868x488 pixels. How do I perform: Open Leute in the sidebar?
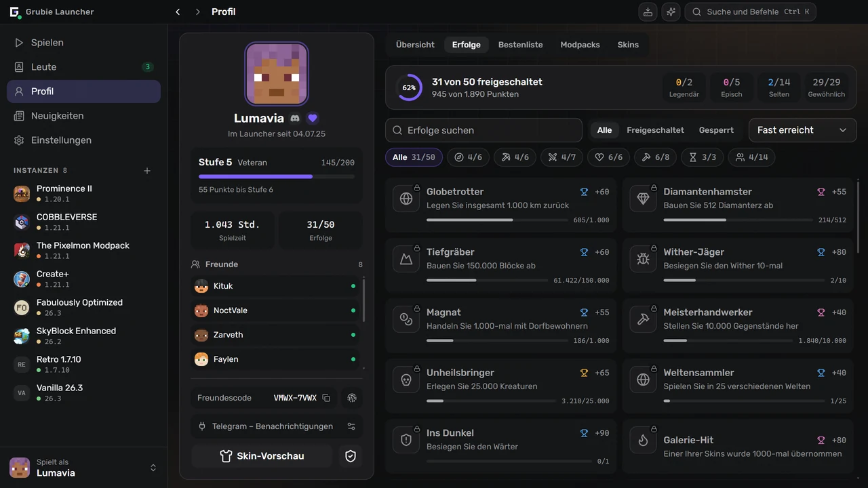83,67
